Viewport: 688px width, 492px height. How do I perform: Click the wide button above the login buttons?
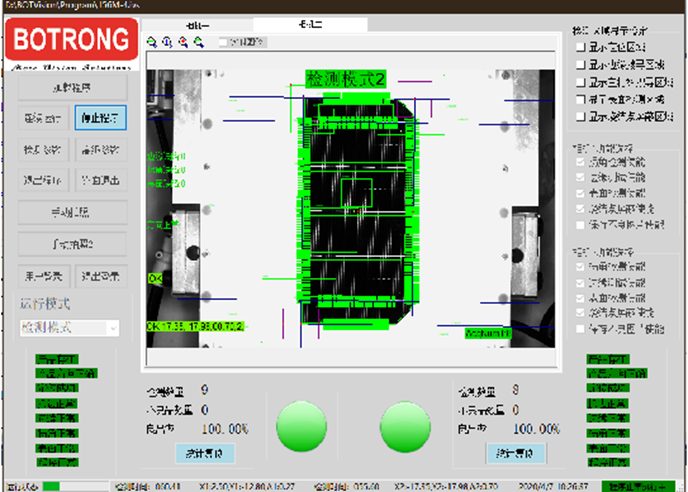(72, 244)
